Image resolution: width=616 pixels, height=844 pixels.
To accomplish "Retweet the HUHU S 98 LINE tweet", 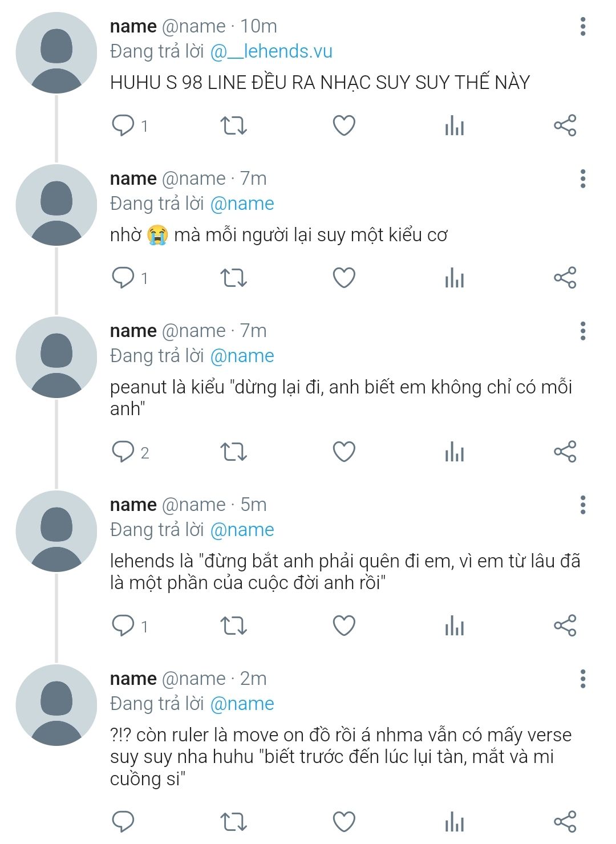I will 233,125.
